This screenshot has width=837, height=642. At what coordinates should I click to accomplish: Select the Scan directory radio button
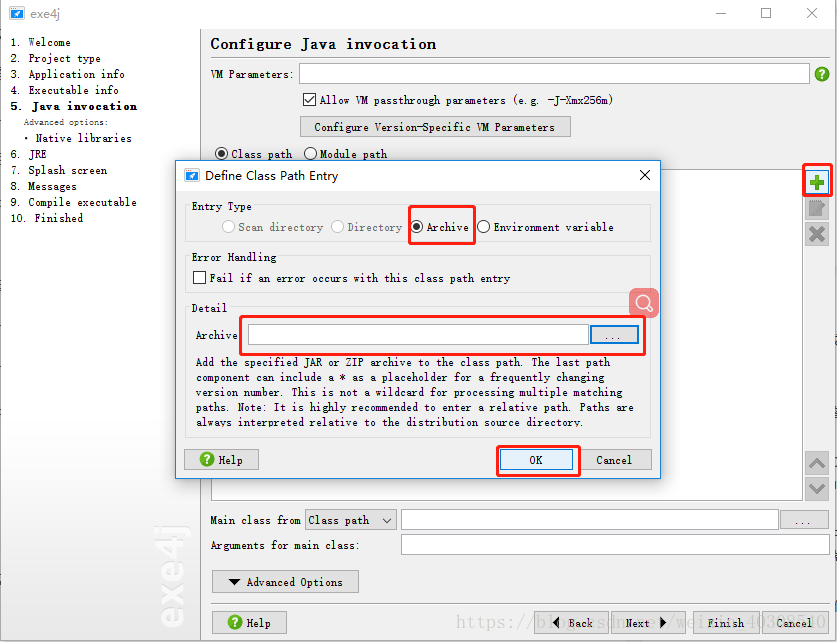click(228, 227)
